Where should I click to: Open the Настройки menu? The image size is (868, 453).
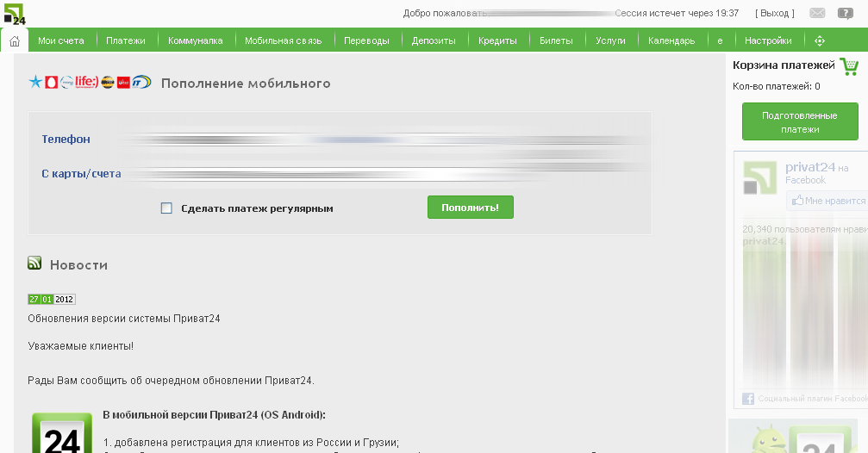[x=768, y=41]
